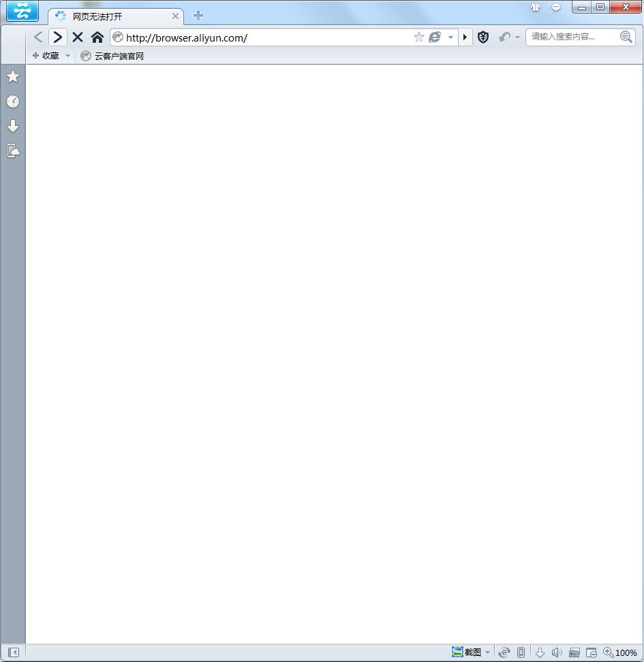Screen dimensions: 644x662
Task: Toggle the sound mute icon in status bar
Action: coord(557,652)
